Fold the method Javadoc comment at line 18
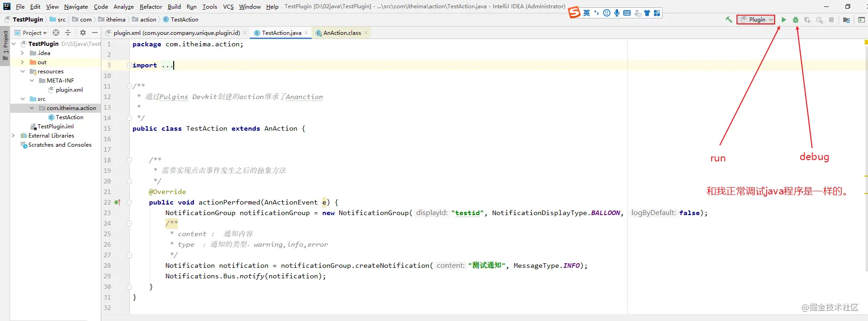Viewport: 868px width, 321px height. point(129,160)
